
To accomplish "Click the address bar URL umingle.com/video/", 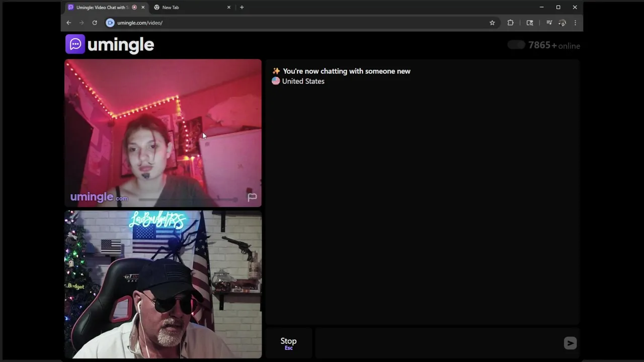I will [x=140, y=23].
